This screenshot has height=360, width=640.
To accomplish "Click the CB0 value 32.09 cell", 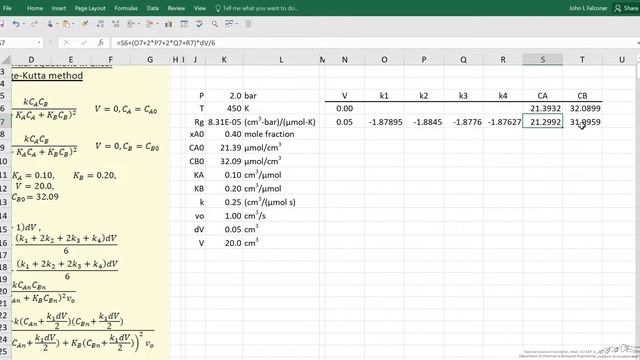I will pyautogui.click(x=224, y=161).
